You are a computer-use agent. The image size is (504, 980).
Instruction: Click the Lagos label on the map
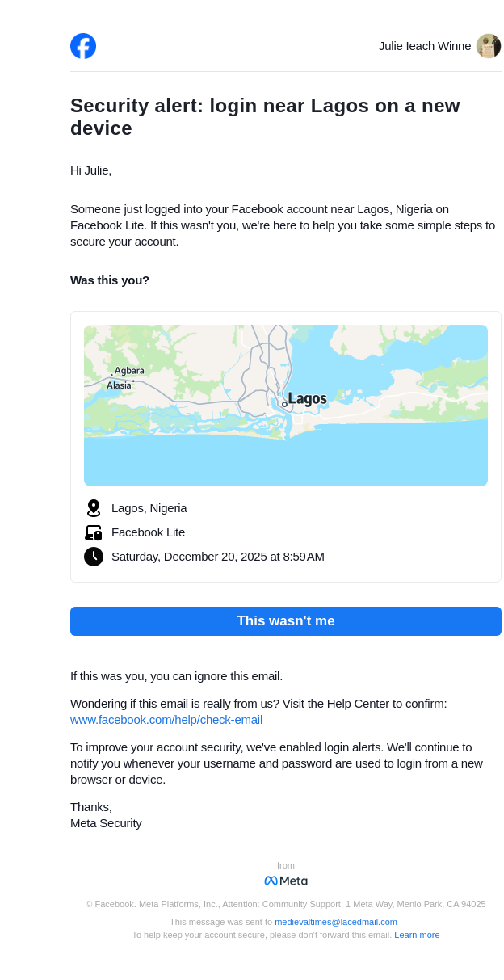(308, 399)
